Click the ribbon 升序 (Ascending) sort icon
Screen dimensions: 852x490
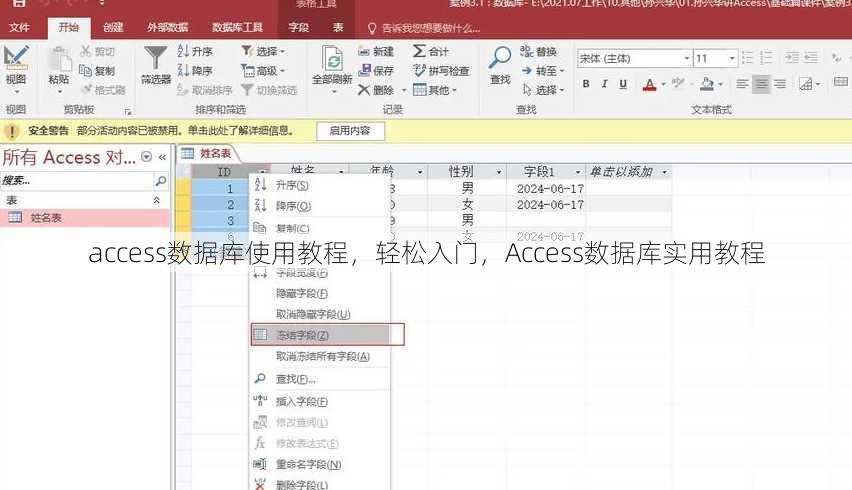183,51
